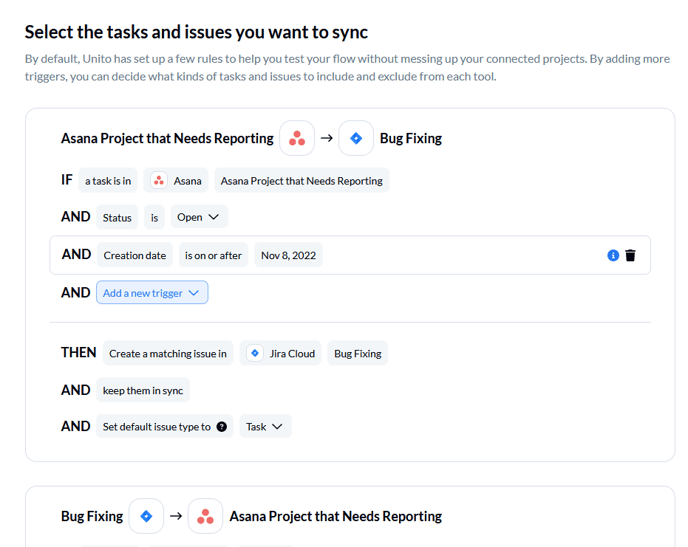Click the 'Bug Fixing' title in first rule header
Viewport: 688px width, 547px height.
[x=411, y=138]
